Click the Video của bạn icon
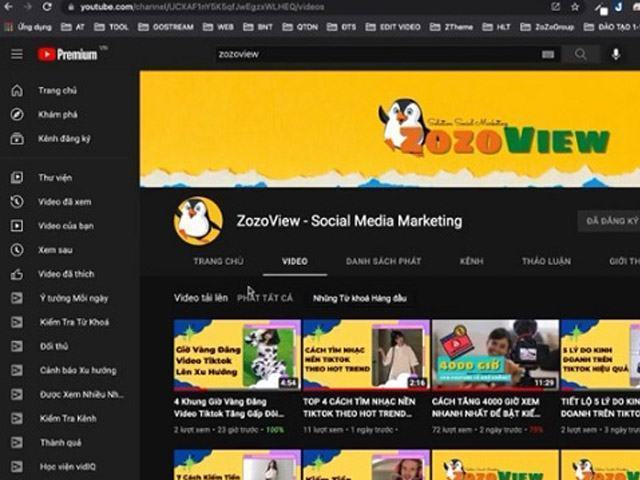 [17, 225]
